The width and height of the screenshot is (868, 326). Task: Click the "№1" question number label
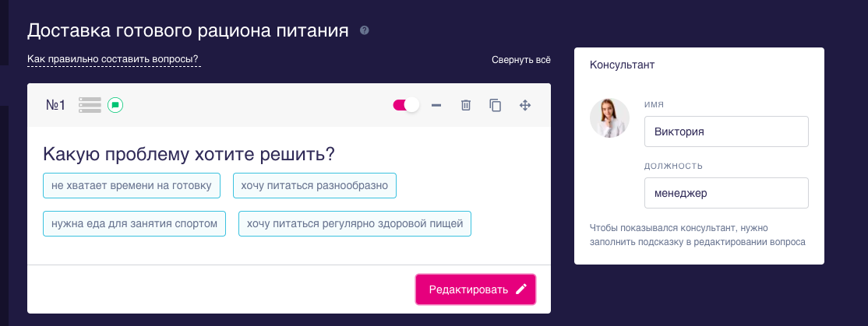coord(55,105)
